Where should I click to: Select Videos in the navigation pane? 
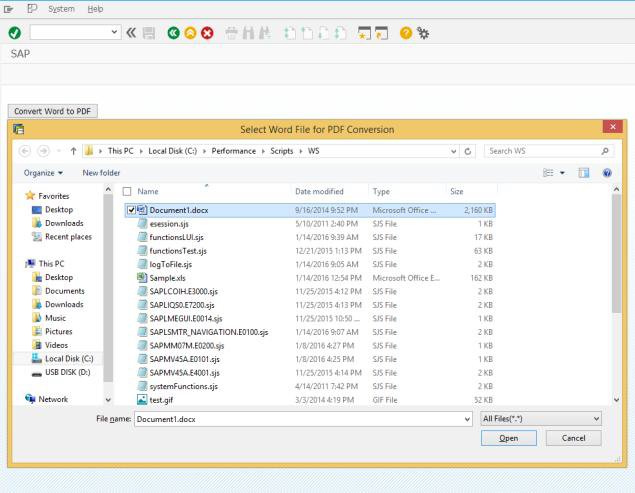(56, 345)
